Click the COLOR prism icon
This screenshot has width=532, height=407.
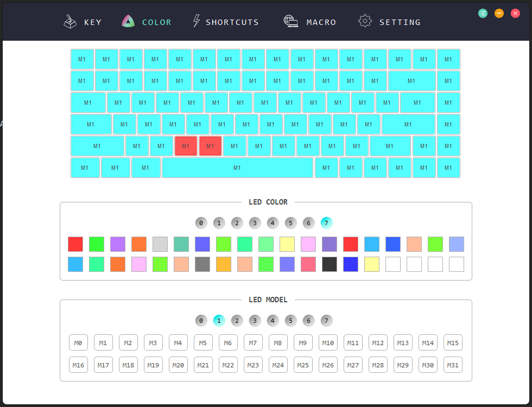128,21
